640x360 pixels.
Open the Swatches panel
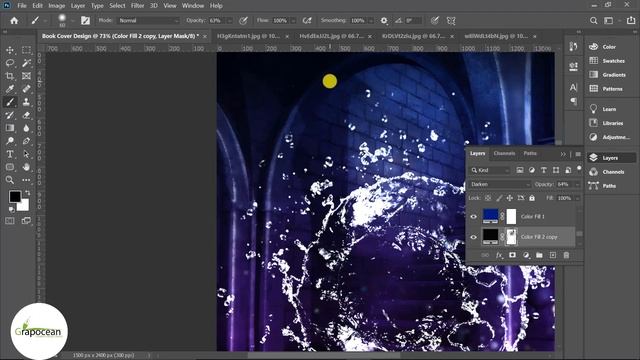pyautogui.click(x=612, y=61)
